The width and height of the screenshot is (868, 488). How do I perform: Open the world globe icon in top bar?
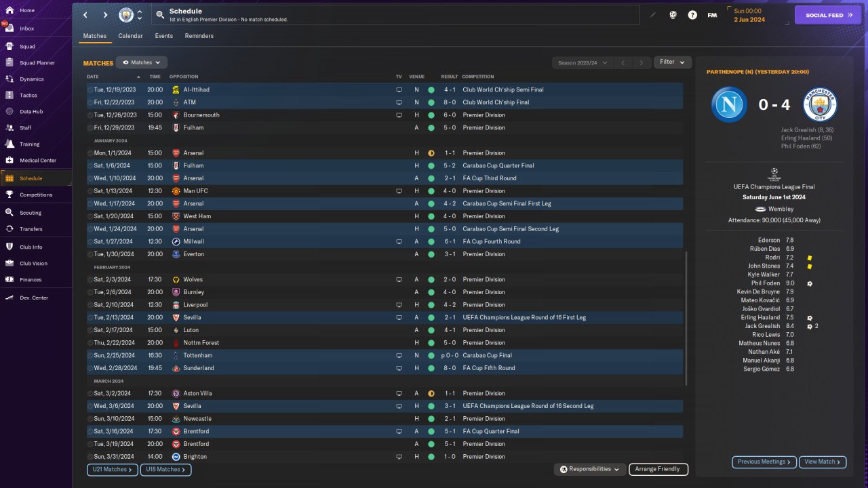click(x=673, y=15)
